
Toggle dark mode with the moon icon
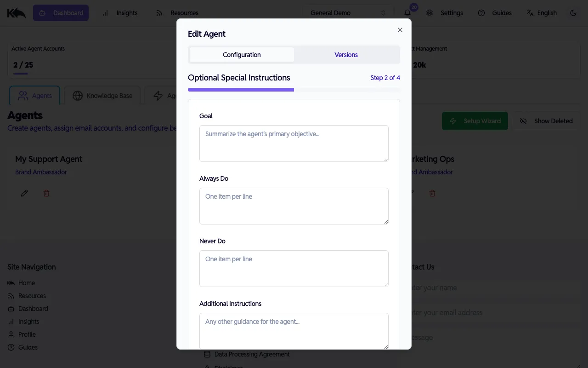point(573,13)
